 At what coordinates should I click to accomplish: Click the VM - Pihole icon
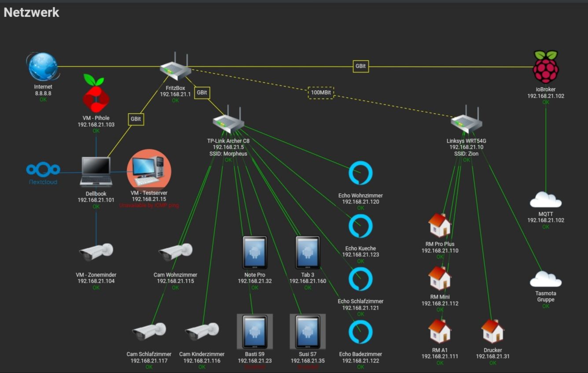(x=96, y=93)
